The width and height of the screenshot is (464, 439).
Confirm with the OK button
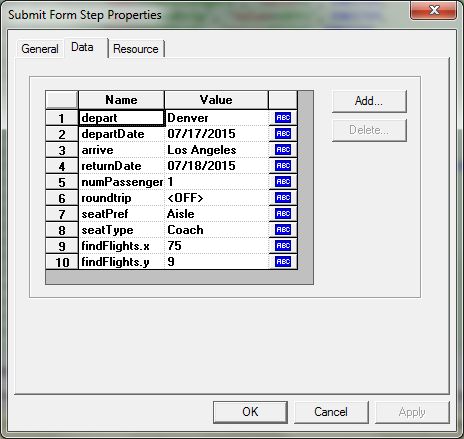250,412
